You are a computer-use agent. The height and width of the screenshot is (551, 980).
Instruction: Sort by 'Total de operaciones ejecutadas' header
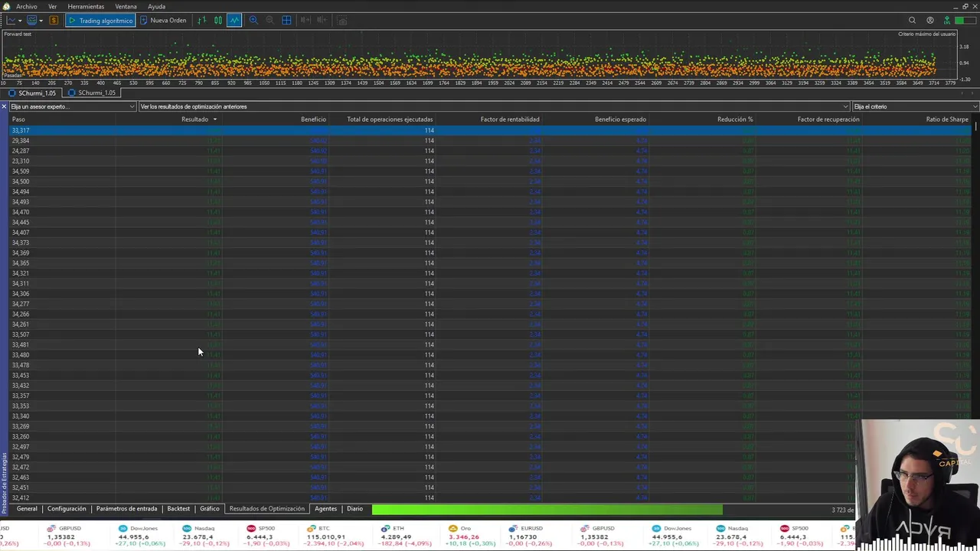[x=390, y=119]
